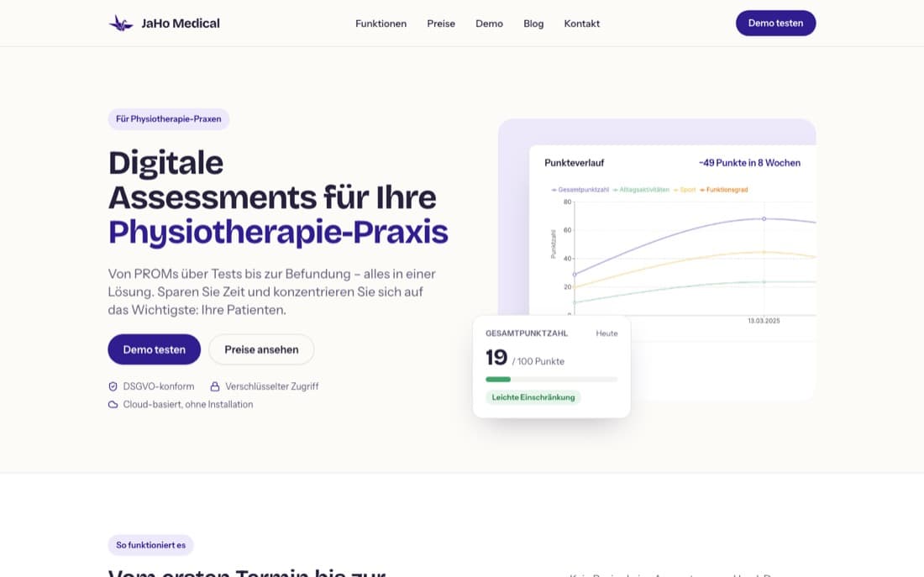
Task: Click the header Demo testen button
Action: pos(775,23)
